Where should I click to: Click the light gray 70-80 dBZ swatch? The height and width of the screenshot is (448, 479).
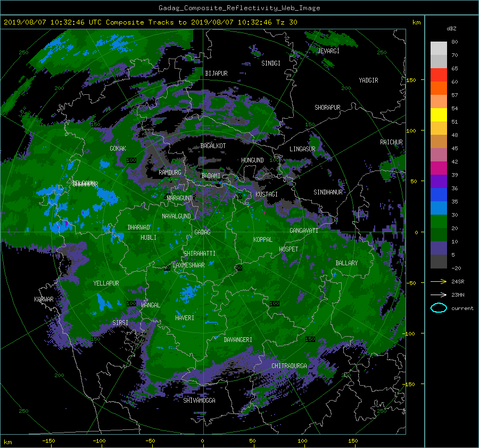tap(439, 48)
